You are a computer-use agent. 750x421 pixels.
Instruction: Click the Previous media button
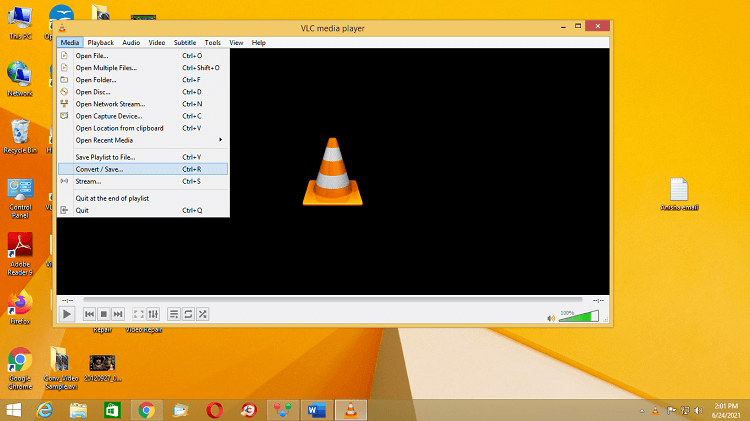[89, 314]
